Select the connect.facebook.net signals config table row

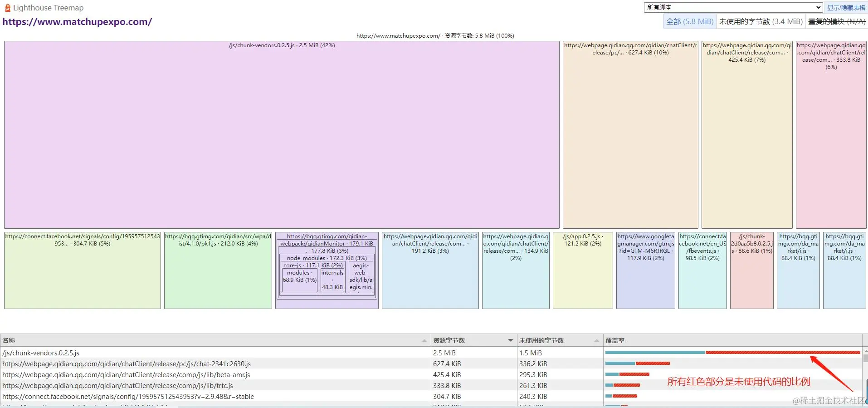pos(431,396)
